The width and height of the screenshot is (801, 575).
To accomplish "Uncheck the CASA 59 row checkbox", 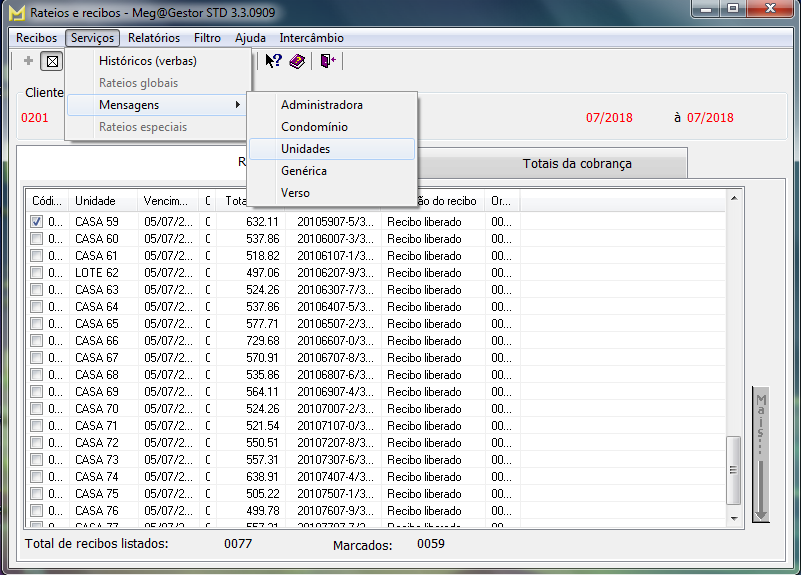I will (37, 222).
